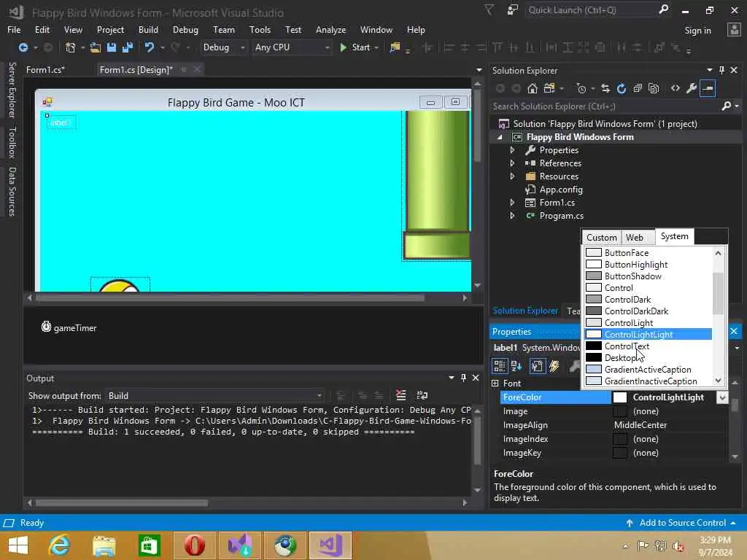
Task: Open the Data Sources side panel
Action: pyautogui.click(x=12, y=192)
